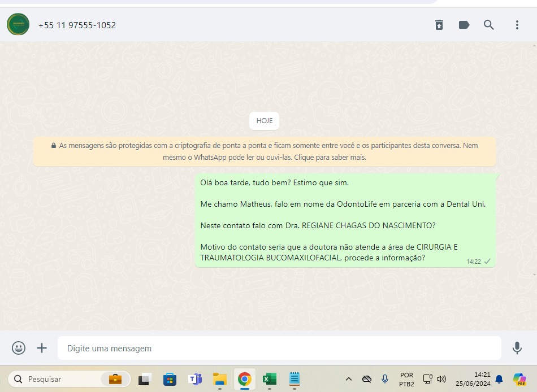Click the archive/delete chat icon in header

(439, 25)
